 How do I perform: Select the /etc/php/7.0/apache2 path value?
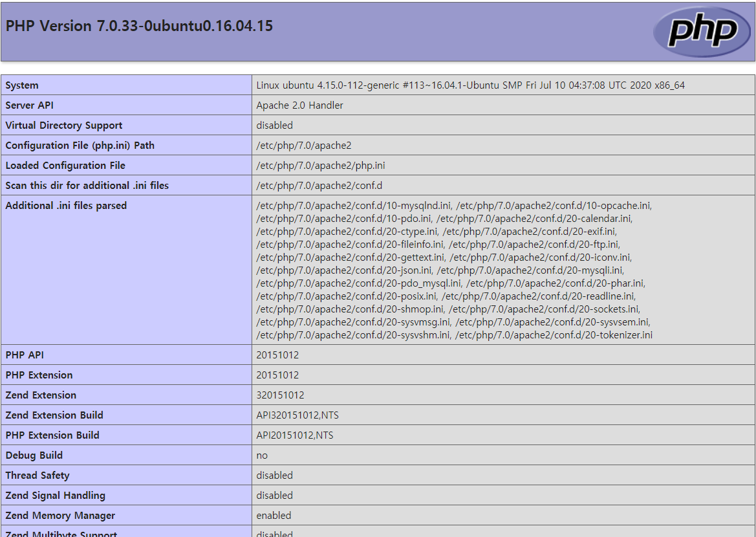(x=304, y=145)
